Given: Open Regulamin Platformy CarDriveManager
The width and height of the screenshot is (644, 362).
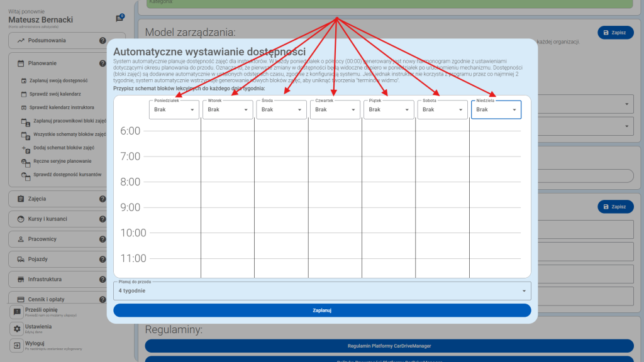Looking at the screenshot, I should (389, 346).
